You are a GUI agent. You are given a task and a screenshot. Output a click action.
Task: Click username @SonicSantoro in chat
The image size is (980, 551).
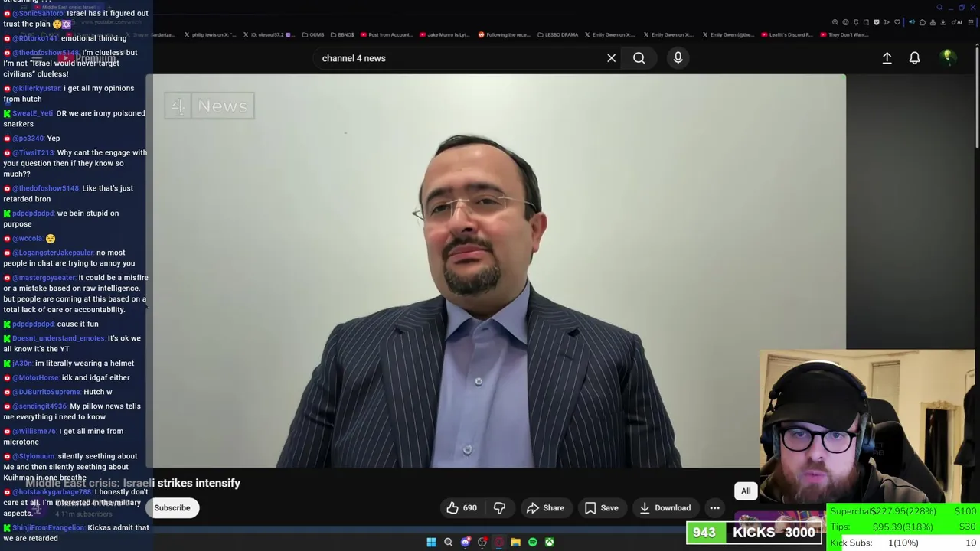click(38, 13)
